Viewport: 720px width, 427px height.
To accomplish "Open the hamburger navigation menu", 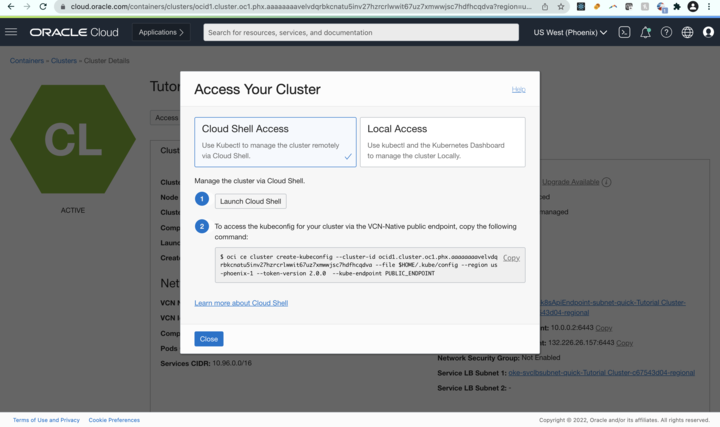I will click(x=11, y=32).
